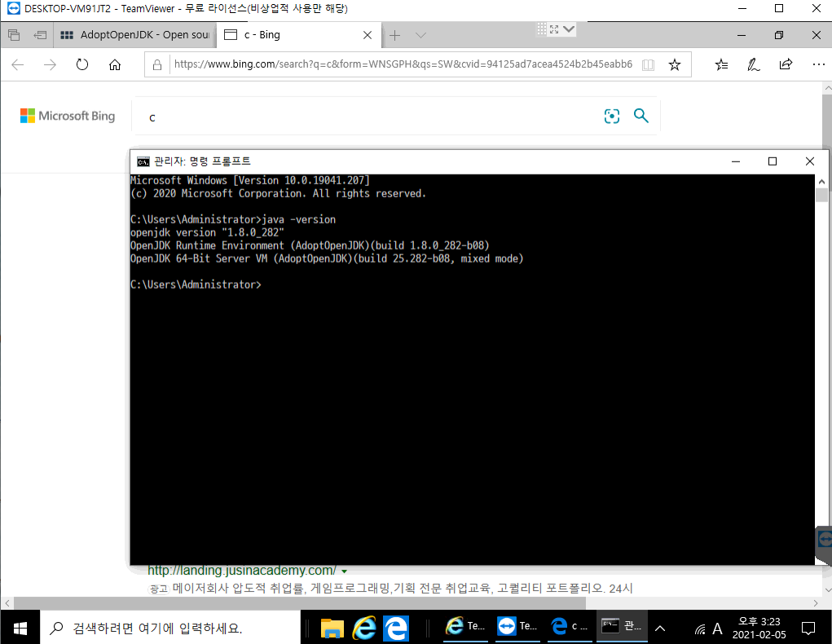This screenshot has width=832, height=644.
Task: Switch to AdoptOpenJDK tab
Action: [135, 35]
